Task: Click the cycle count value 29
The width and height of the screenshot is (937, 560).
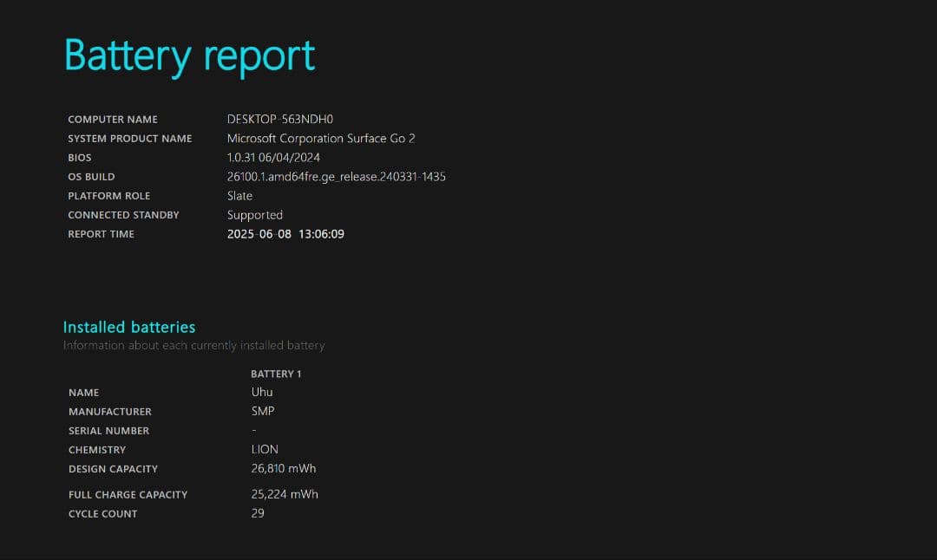Action: pyautogui.click(x=258, y=513)
